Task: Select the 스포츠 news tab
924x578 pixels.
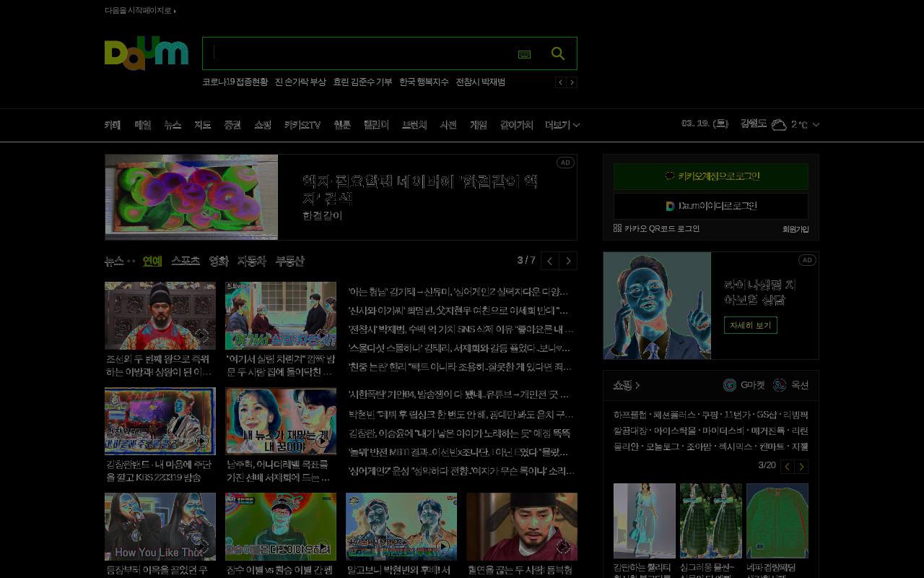Action: (x=186, y=261)
